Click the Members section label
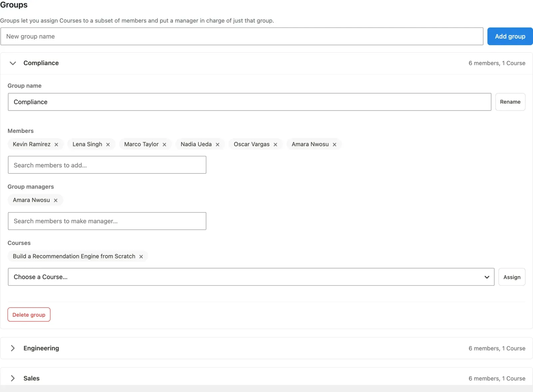The width and height of the screenshot is (533, 392). point(21,131)
